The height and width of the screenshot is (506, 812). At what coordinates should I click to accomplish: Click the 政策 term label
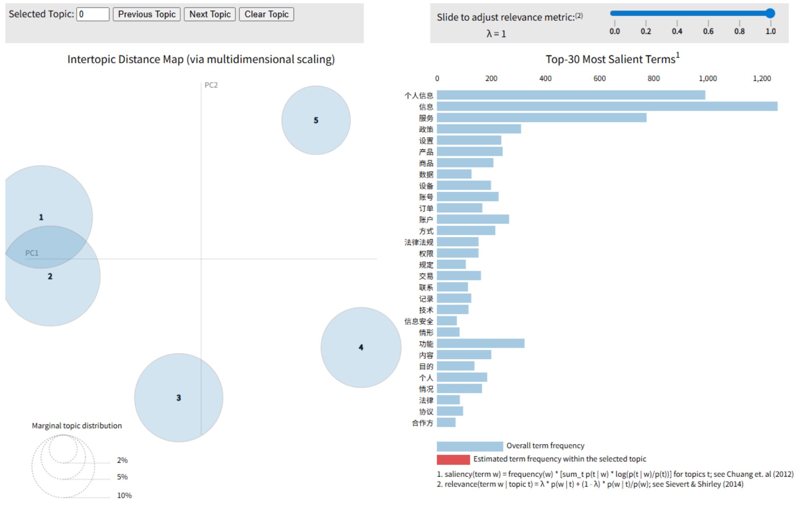[425, 129]
